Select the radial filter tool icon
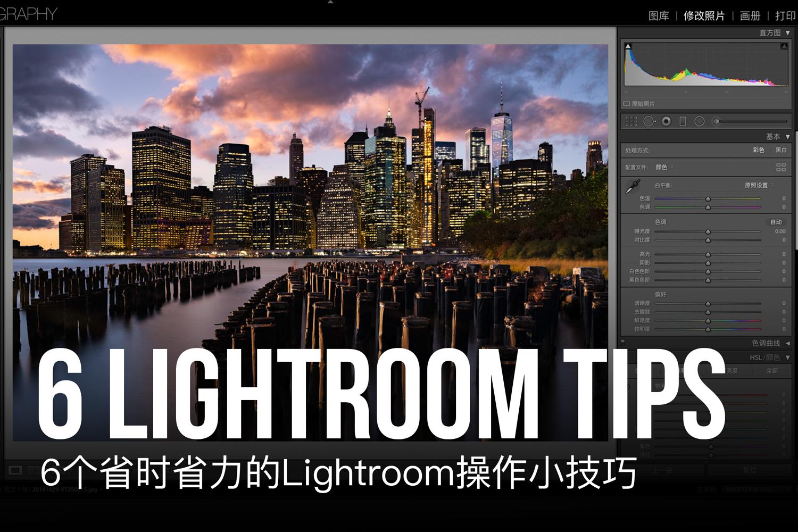This screenshot has width=798, height=532. coord(700,121)
